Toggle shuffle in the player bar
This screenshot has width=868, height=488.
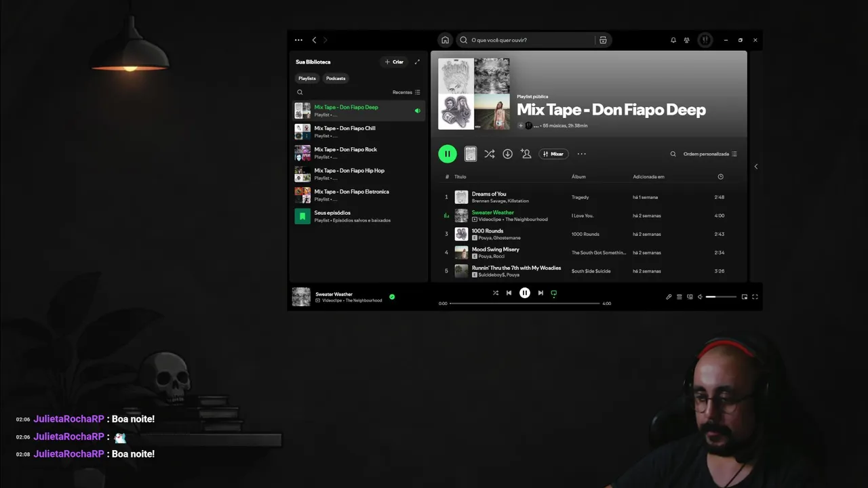(495, 293)
